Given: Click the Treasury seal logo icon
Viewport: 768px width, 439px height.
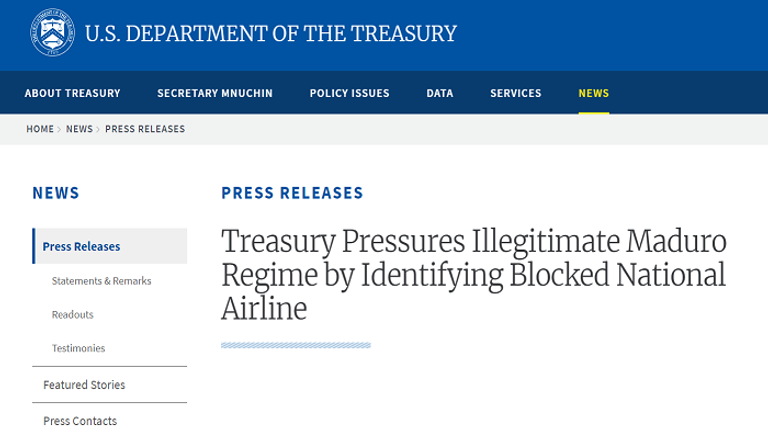Looking at the screenshot, I should (52, 34).
